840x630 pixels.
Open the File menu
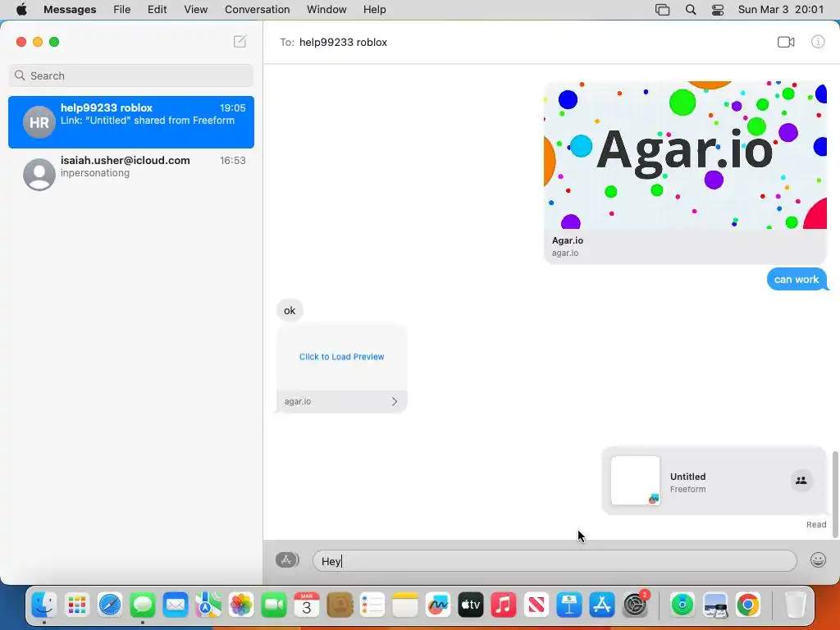[122, 10]
